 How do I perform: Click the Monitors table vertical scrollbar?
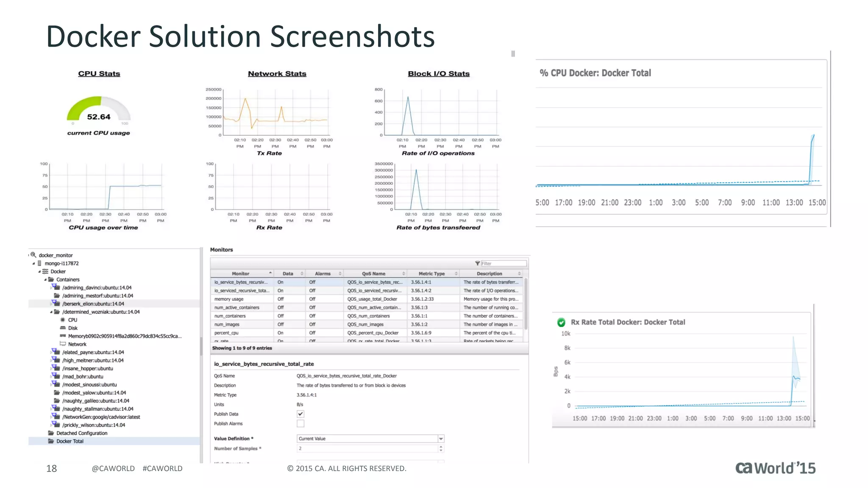click(x=526, y=304)
